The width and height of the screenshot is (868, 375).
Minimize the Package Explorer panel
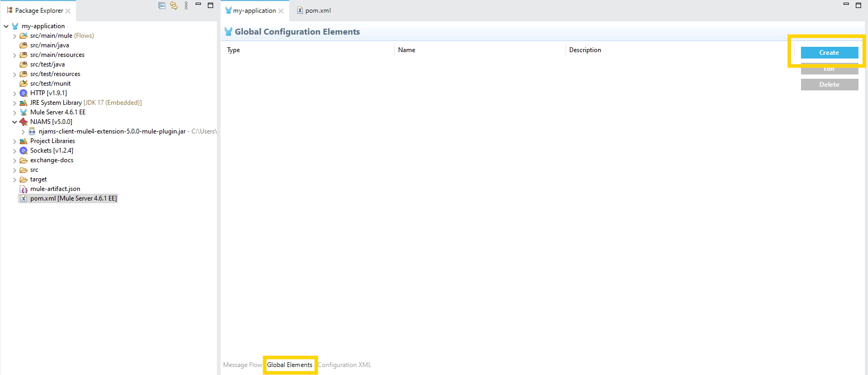point(198,4)
